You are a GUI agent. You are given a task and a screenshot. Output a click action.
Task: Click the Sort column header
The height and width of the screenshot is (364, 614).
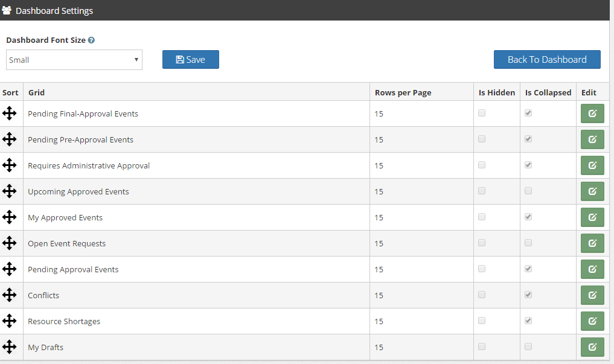point(10,92)
